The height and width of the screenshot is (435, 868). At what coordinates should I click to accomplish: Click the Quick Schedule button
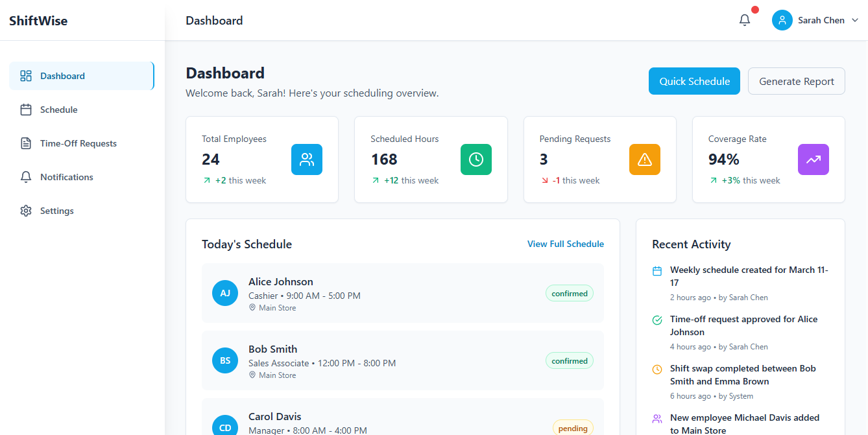(x=694, y=81)
